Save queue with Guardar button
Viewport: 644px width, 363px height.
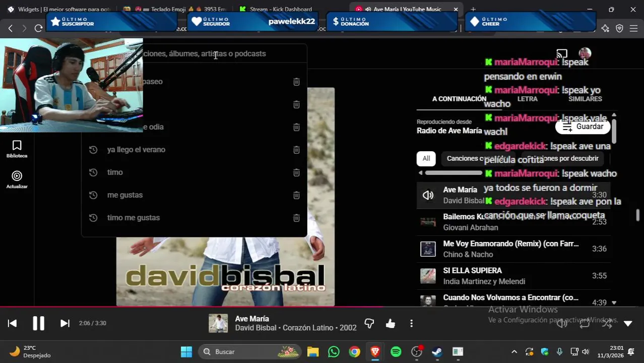pos(583,127)
